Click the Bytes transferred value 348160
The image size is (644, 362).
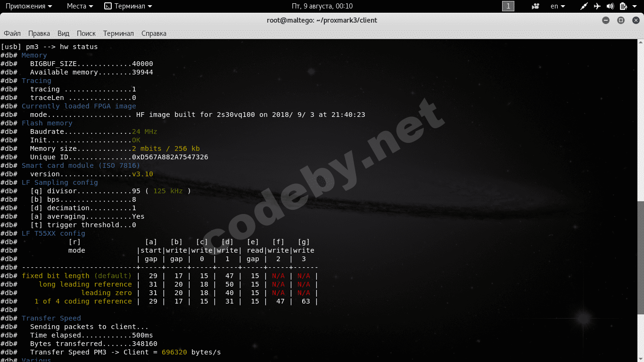(145, 344)
